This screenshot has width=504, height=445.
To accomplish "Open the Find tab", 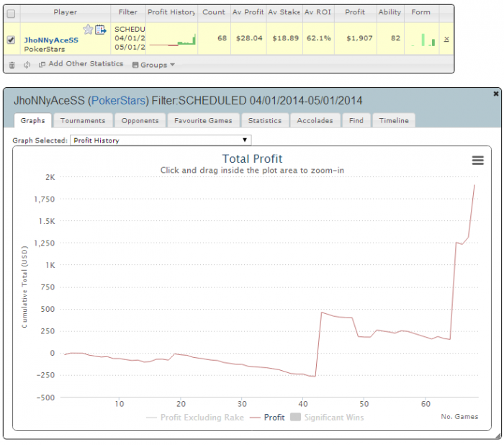I will [x=356, y=120].
